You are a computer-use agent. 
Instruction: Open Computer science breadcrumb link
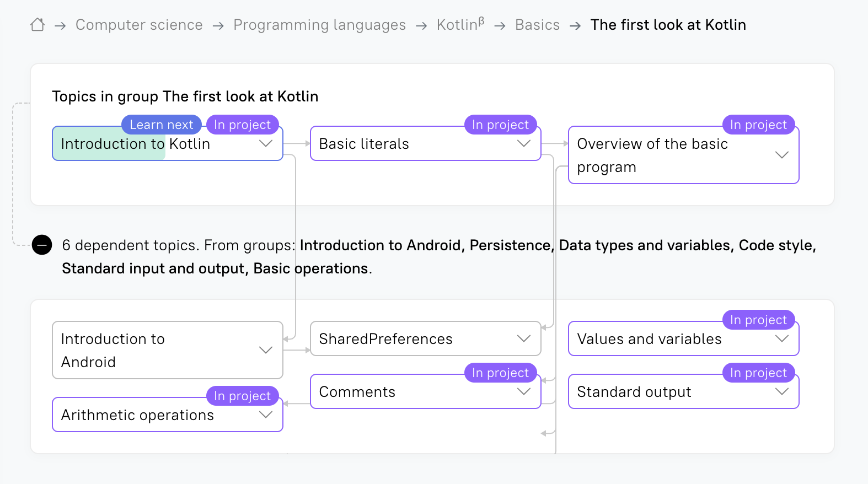click(139, 25)
